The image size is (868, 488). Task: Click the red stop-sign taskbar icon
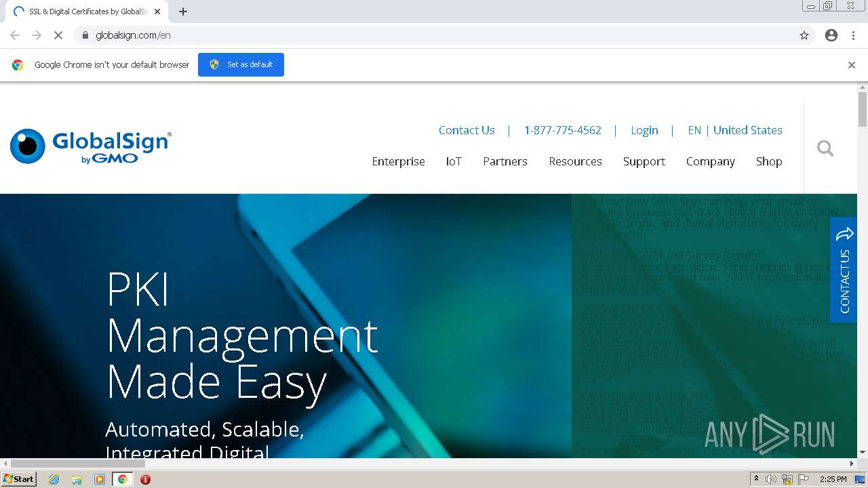(x=145, y=479)
